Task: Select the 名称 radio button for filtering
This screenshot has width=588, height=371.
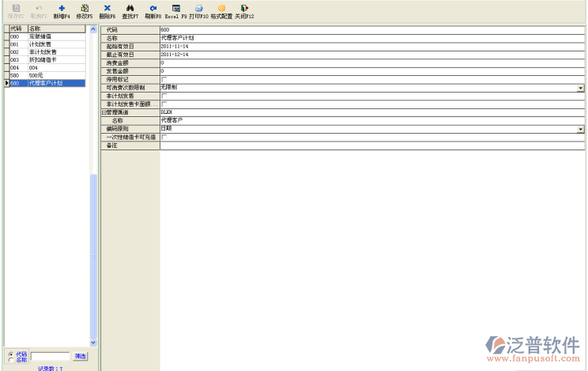Action: point(9,360)
